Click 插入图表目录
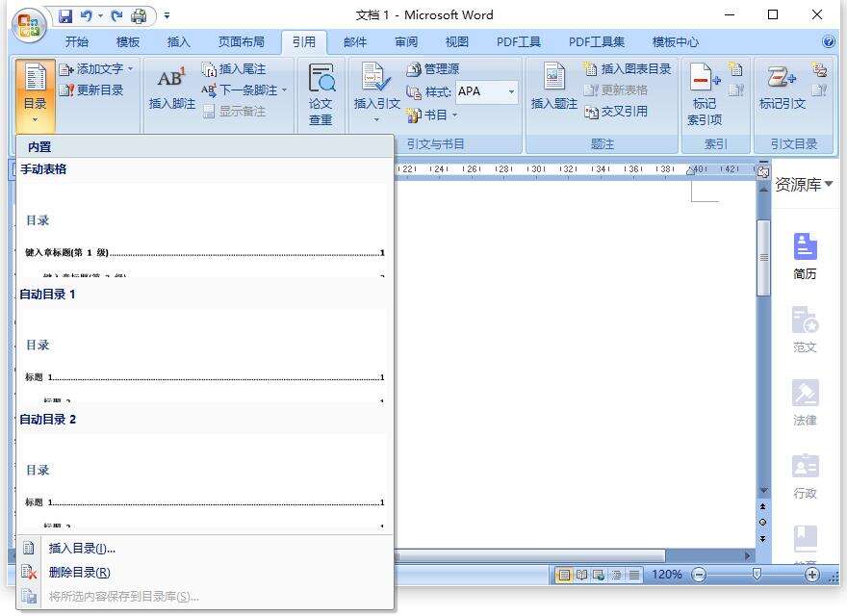The width and height of the screenshot is (847, 616). (628, 69)
